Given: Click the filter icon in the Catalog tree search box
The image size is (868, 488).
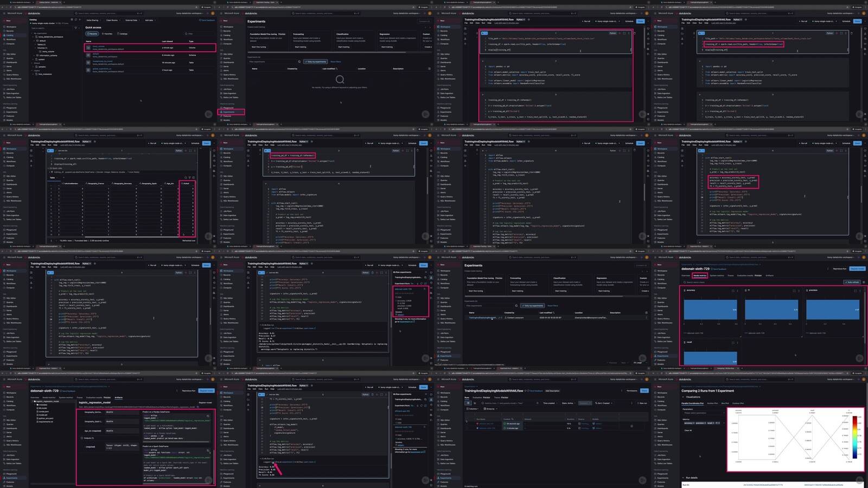Looking at the screenshot, I should pyautogui.click(x=76, y=28).
